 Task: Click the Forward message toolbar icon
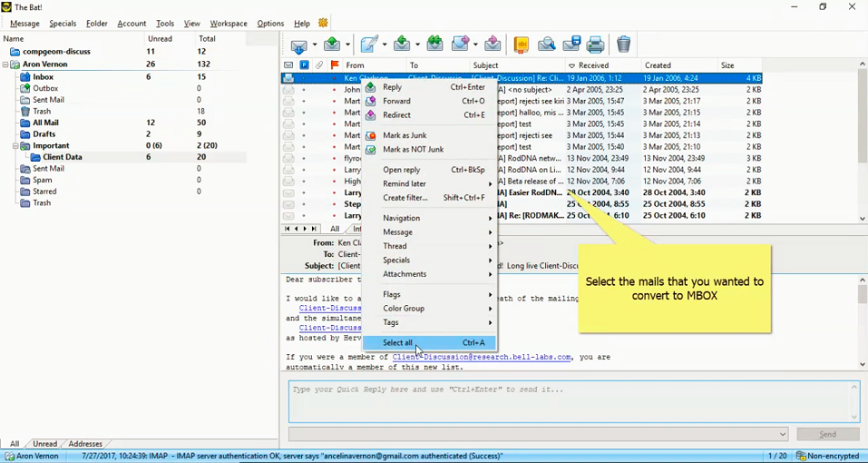[x=461, y=44]
